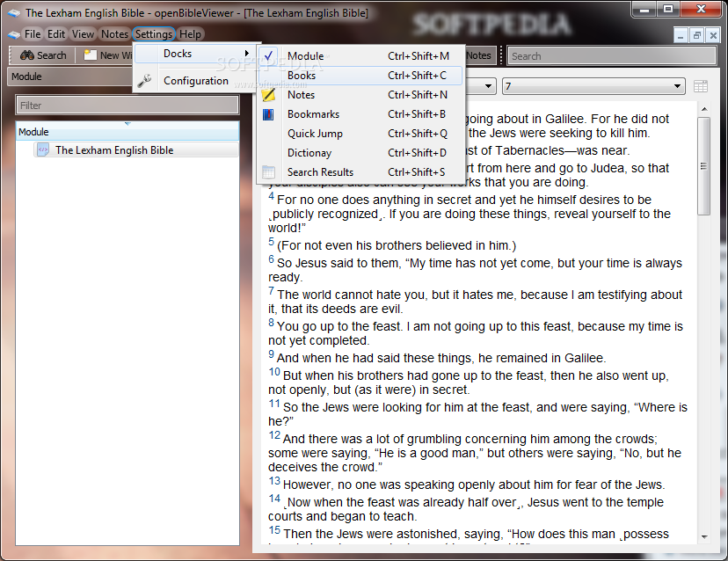This screenshot has height=561, width=728.
Task: Click verse number 15 link
Action: tap(274, 530)
